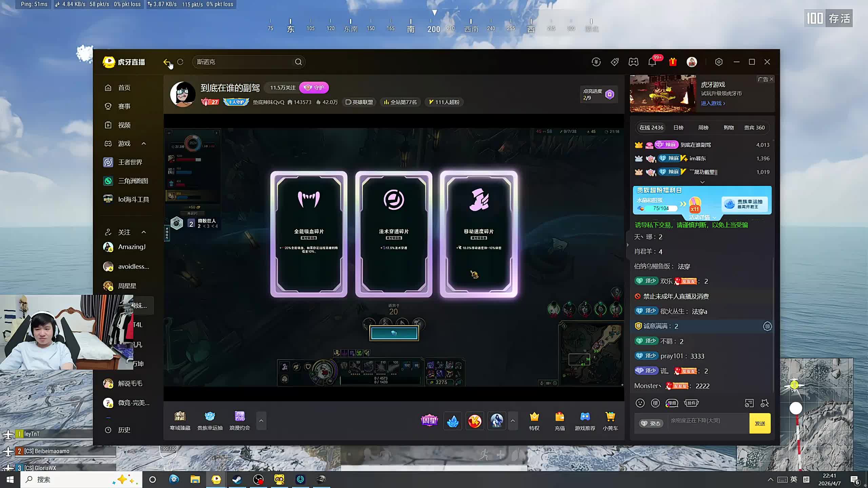
Task: Click the 75/104 progress bar in banner
Action: pos(660,208)
